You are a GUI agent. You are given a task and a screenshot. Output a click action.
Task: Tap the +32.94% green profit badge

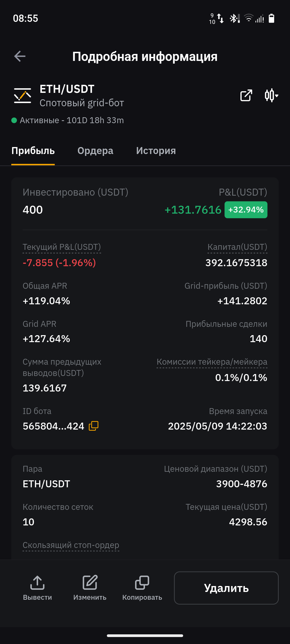246,210
